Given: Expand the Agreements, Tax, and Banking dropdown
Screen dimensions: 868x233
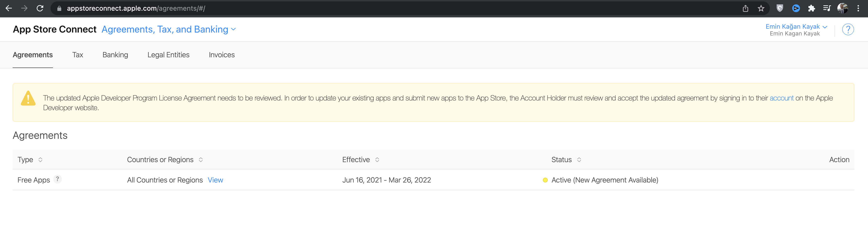Looking at the screenshot, I should coord(168,30).
